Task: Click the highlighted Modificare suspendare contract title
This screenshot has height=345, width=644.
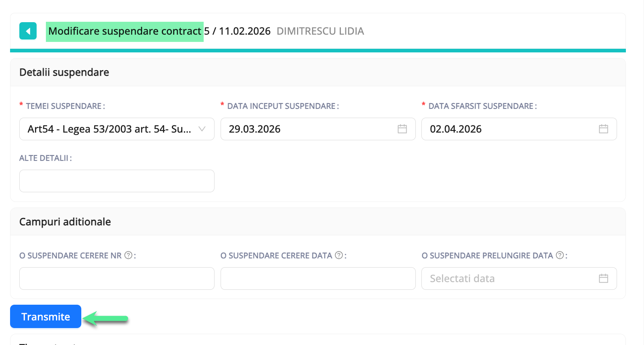Action: [125, 31]
